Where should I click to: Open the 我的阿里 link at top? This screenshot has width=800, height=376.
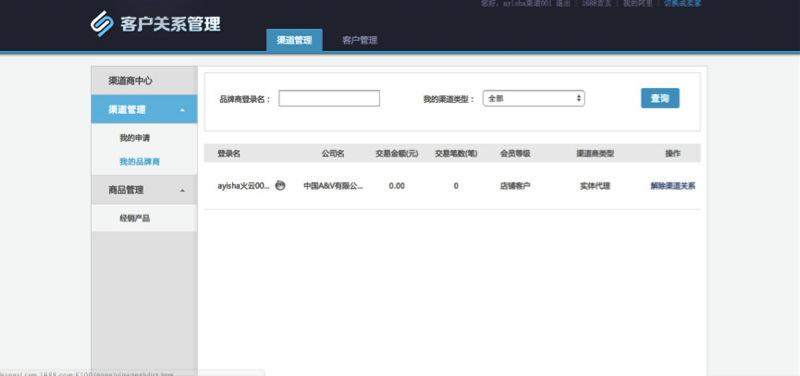tap(637, 4)
